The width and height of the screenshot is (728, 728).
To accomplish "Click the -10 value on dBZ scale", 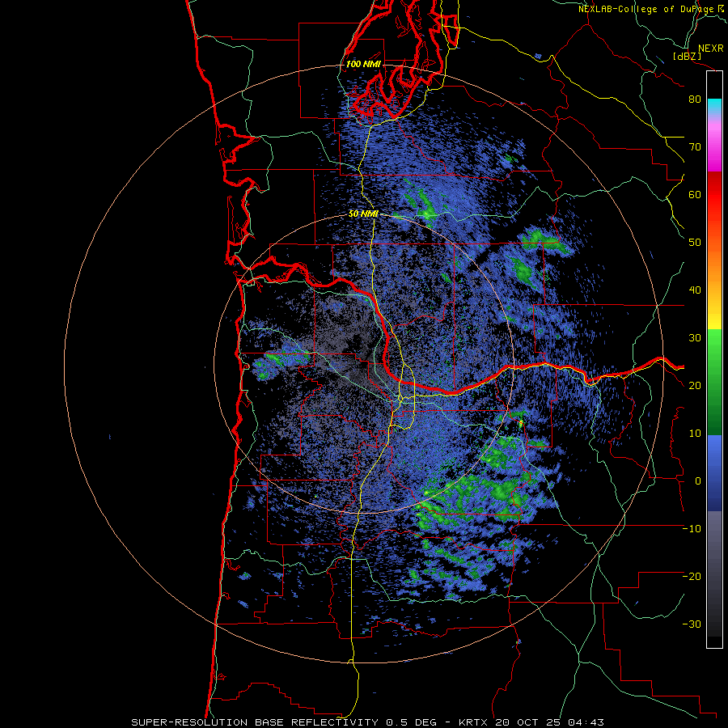I will (x=692, y=529).
